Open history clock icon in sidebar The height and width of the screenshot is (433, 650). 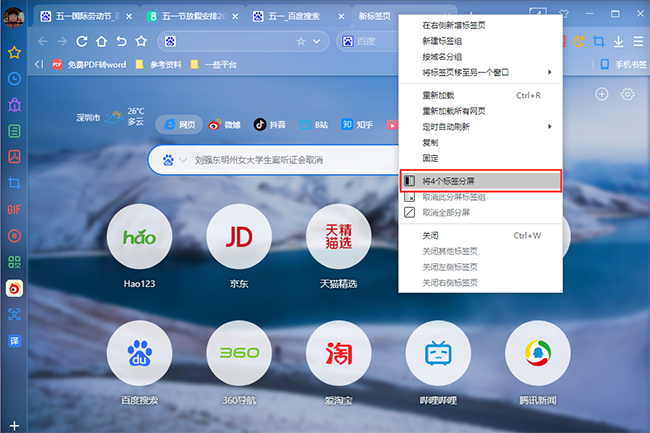14,79
